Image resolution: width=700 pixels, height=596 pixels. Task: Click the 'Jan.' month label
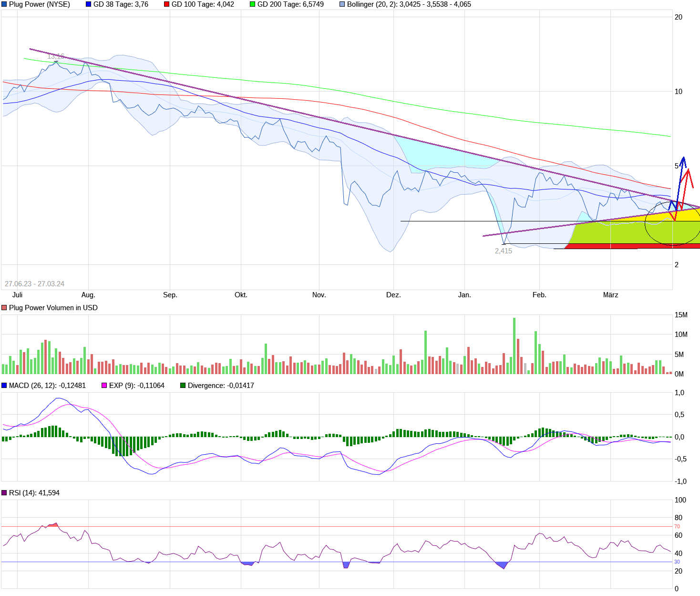click(464, 295)
